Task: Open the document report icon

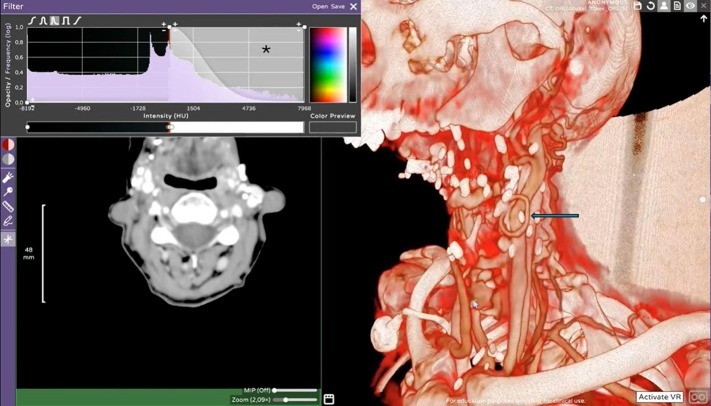Action: pos(677,5)
